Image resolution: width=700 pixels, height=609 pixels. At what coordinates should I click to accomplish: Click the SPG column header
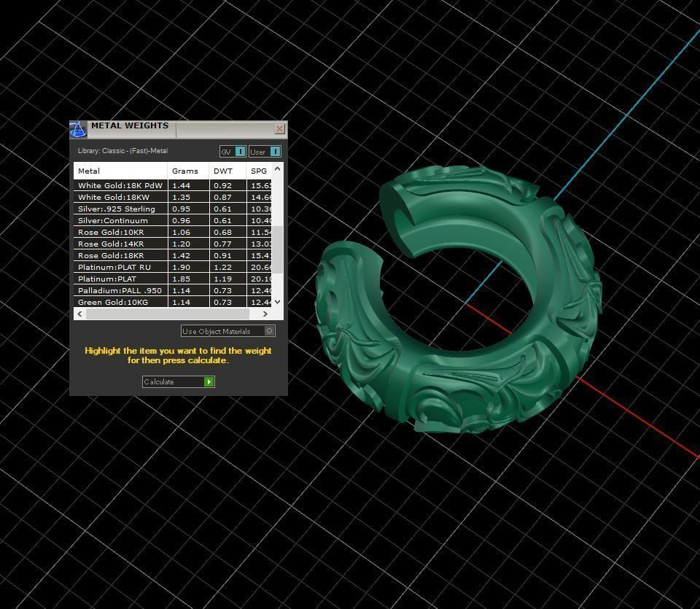258,170
